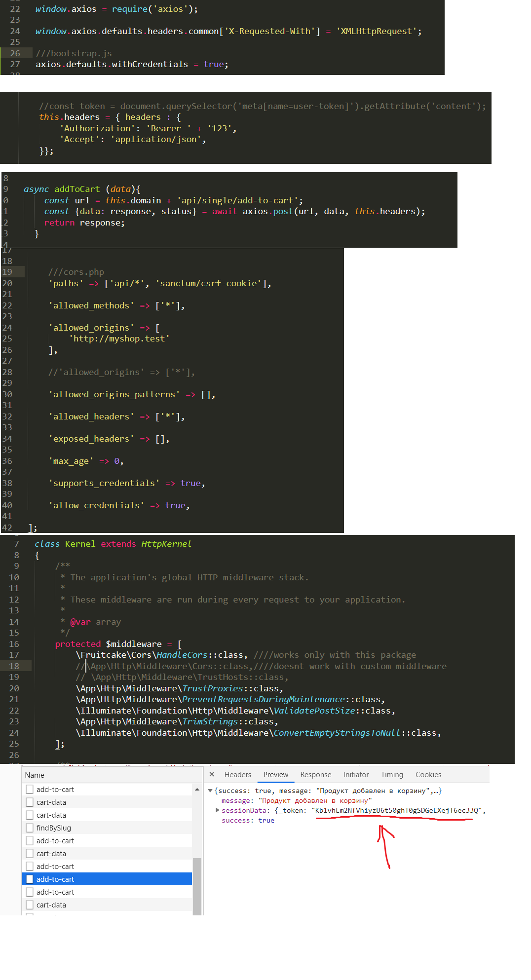Click the 'http://myshop.test' origin string
Image resolution: width=531 pixels, height=980 pixels.
click(119, 339)
